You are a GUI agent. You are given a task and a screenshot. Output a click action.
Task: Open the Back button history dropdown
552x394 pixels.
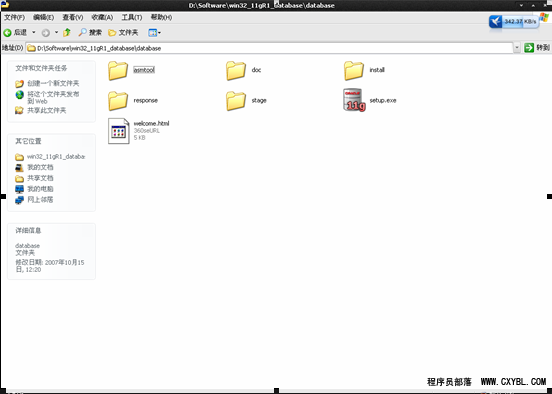click(34, 32)
